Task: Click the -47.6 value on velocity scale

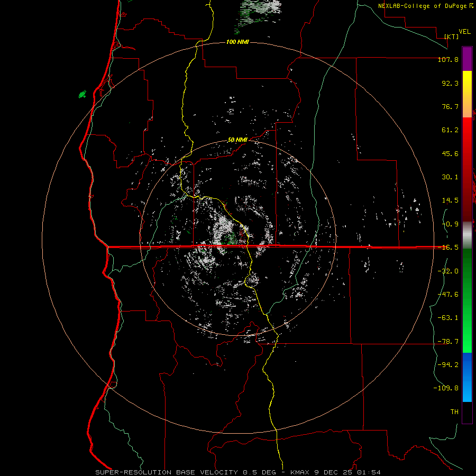Action: (448, 295)
